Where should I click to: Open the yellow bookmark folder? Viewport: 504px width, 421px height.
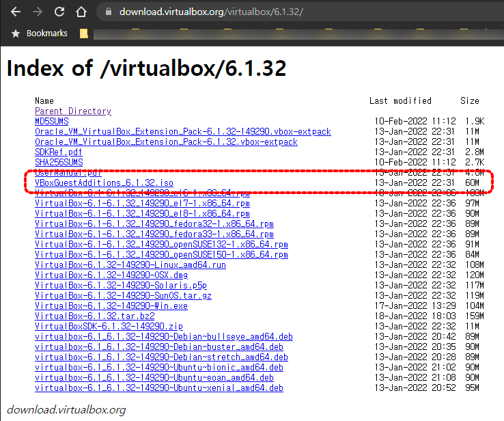tap(84, 33)
